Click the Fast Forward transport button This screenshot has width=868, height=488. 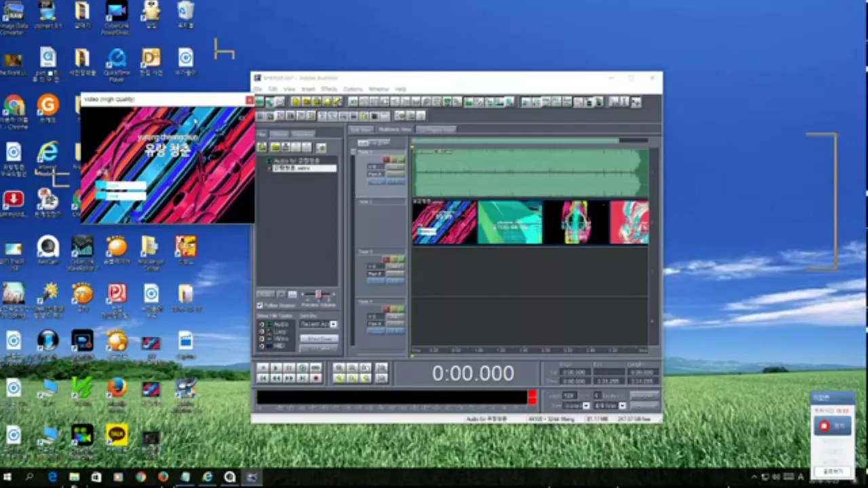tap(290, 378)
